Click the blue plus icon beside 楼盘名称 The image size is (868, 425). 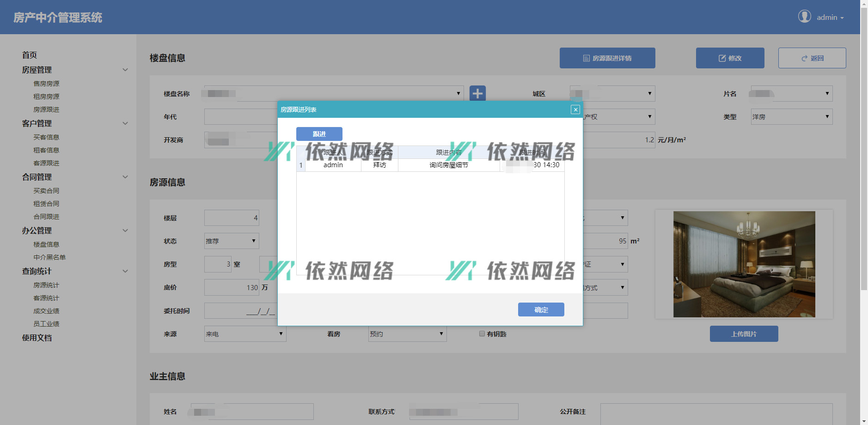tap(477, 93)
